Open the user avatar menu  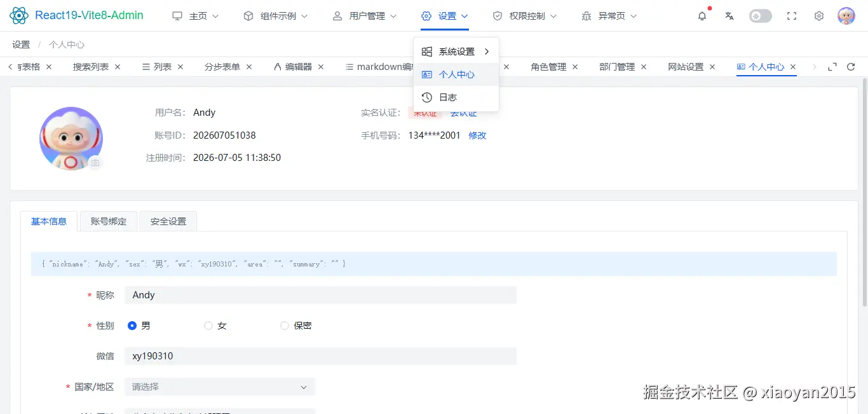coord(846,16)
